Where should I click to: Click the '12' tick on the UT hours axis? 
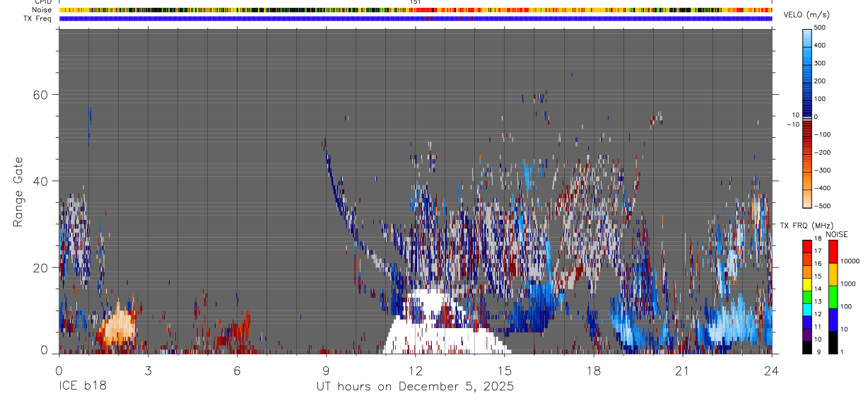[x=416, y=370]
